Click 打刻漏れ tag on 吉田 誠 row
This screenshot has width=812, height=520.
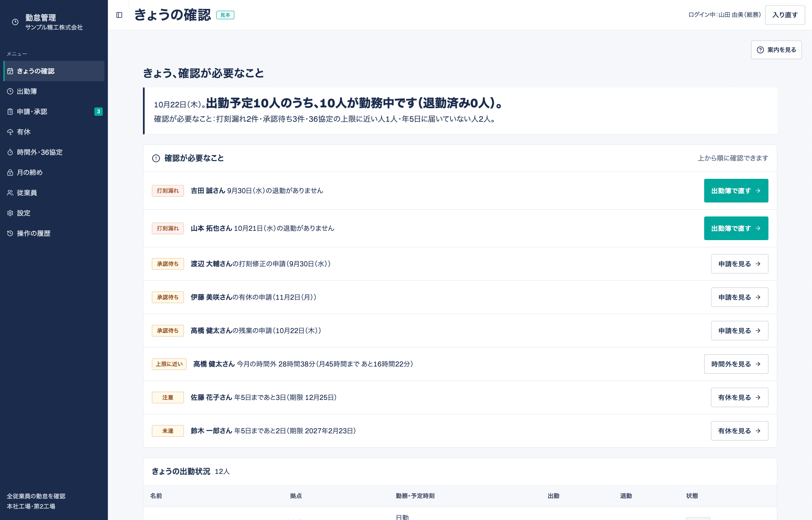pos(168,191)
